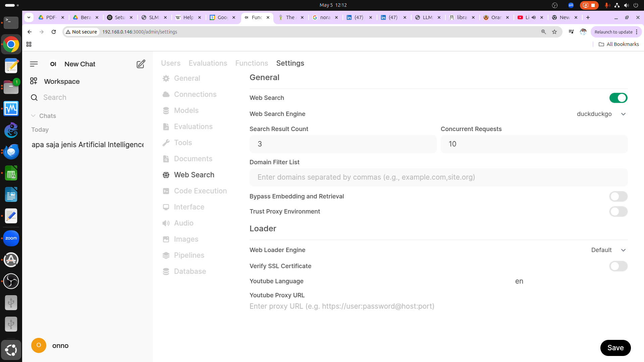Viewport: 644px width, 362px height.
Task: Switch to the Functions tab
Action: tap(252, 63)
